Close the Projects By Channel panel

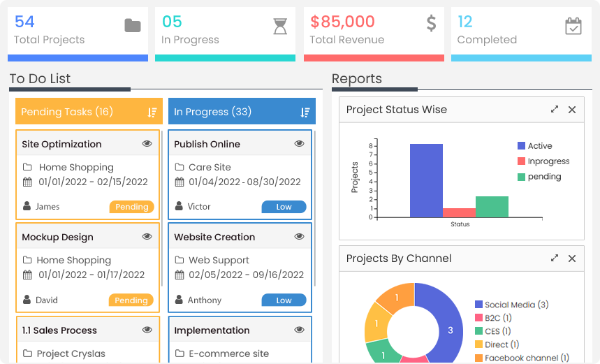(572, 259)
